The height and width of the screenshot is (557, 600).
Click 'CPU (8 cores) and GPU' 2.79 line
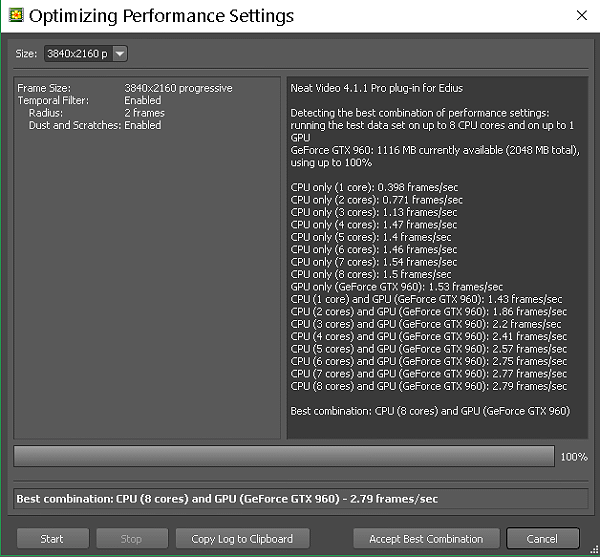coord(429,386)
